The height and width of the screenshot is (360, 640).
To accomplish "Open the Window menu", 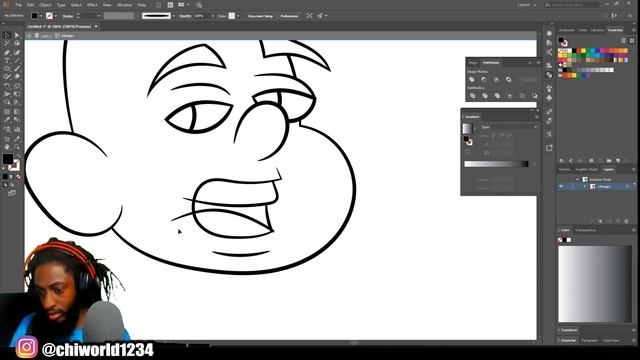I will pyautogui.click(x=124, y=5).
